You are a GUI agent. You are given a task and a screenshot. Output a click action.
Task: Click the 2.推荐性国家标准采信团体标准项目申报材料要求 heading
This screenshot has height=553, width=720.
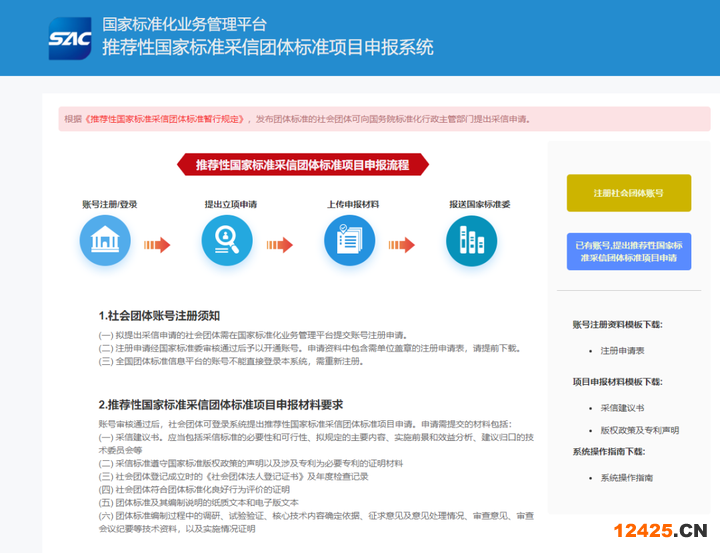[x=220, y=405]
